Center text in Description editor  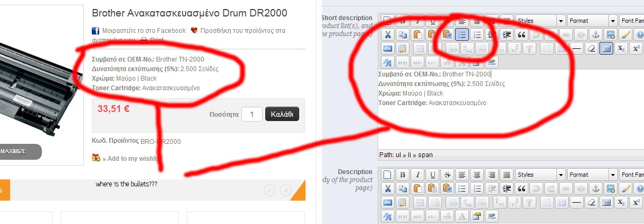477,175
